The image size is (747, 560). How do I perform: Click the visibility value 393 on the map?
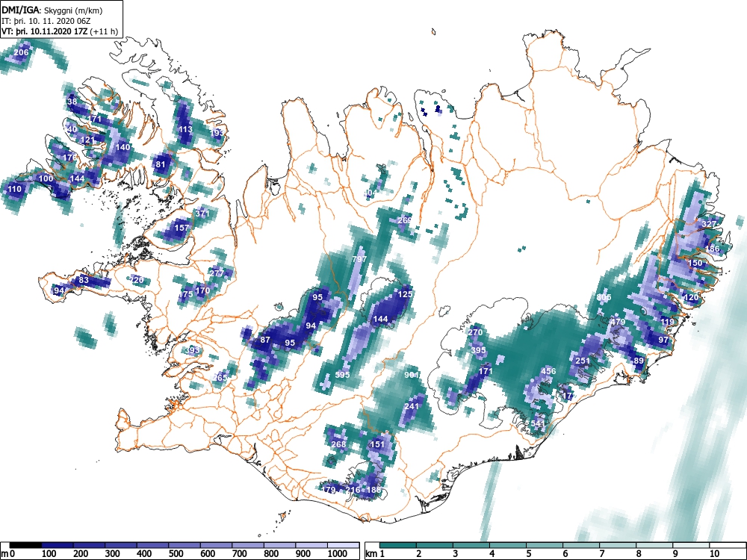pos(193,350)
